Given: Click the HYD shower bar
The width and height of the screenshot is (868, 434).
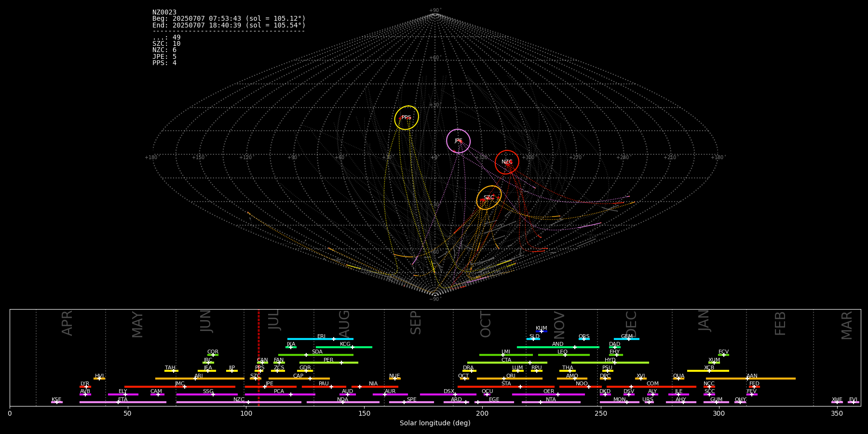Looking at the screenshot, I should [x=610, y=363].
